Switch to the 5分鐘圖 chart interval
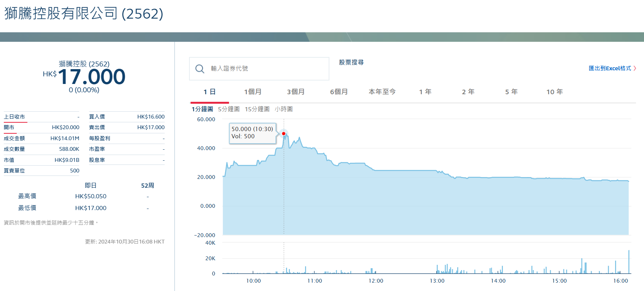 point(229,109)
